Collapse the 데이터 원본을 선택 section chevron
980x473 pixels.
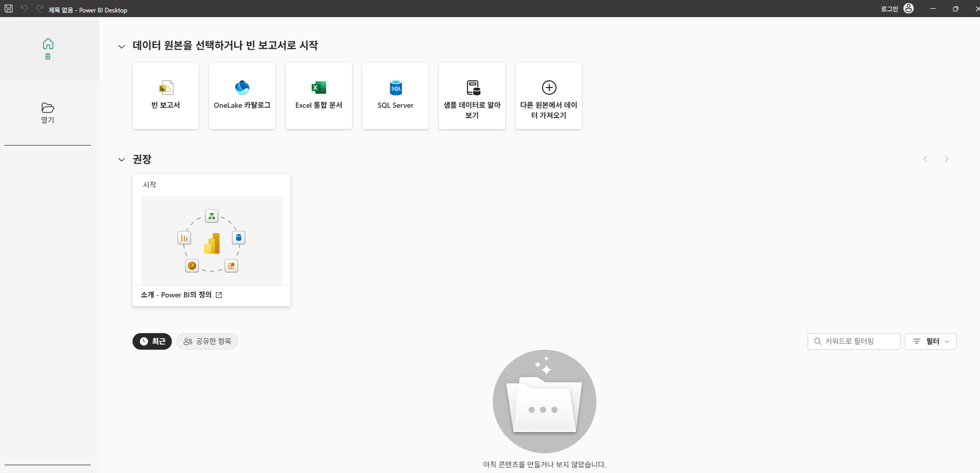[122, 47]
